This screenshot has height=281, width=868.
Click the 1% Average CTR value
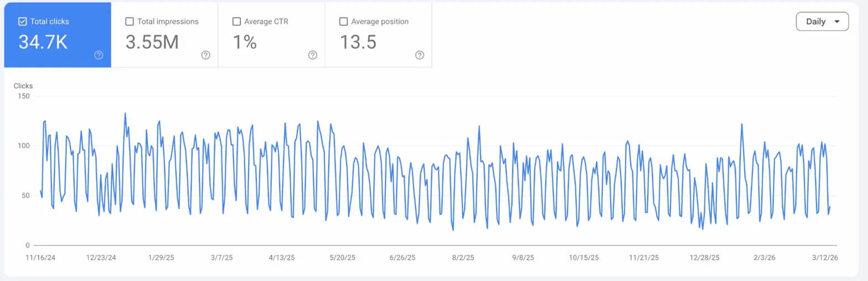[244, 42]
